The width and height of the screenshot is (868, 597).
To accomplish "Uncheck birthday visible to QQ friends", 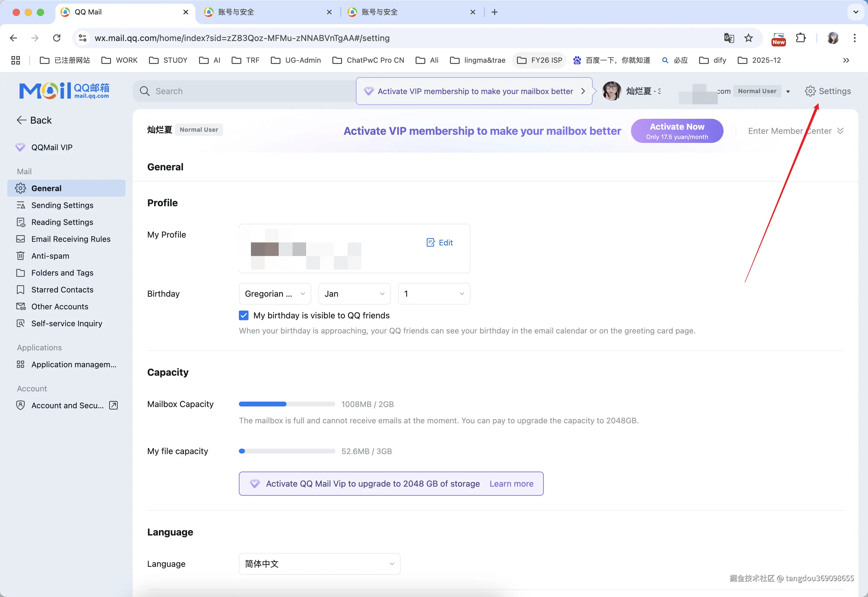I will (244, 315).
